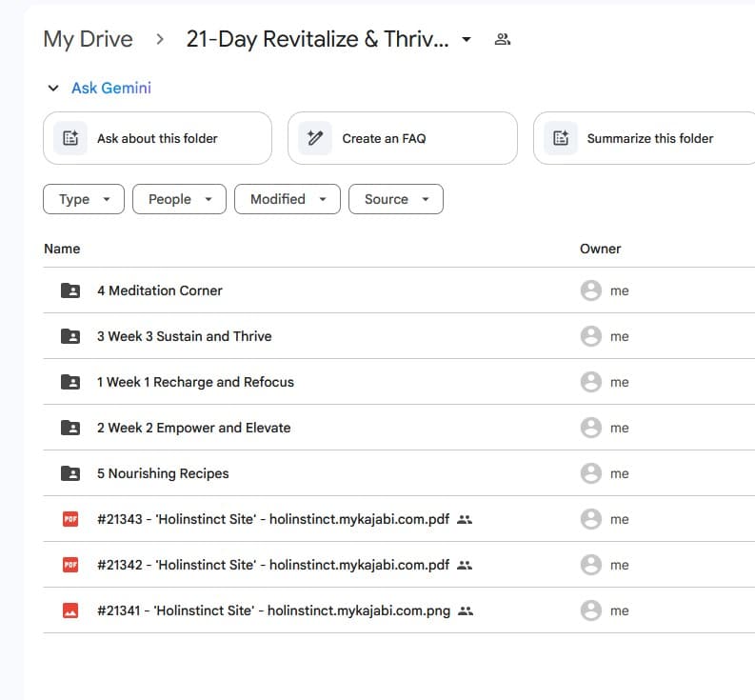Sort files by Name column header
The width and height of the screenshot is (755, 700).
[x=62, y=249]
